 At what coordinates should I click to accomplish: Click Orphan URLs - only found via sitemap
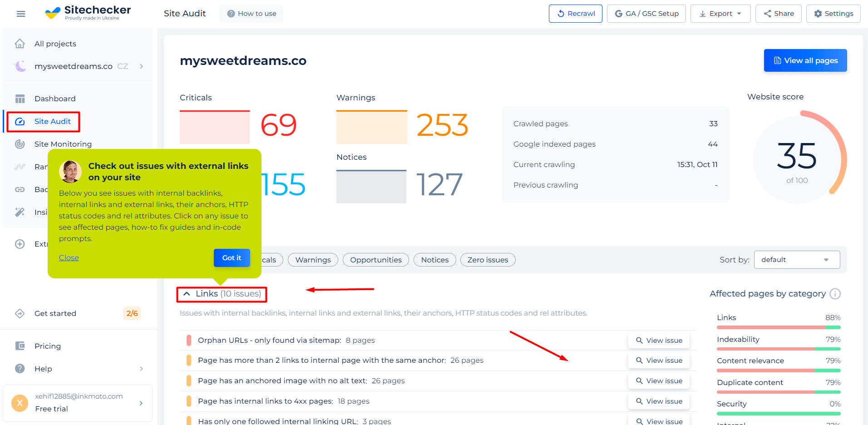point(270,341)
